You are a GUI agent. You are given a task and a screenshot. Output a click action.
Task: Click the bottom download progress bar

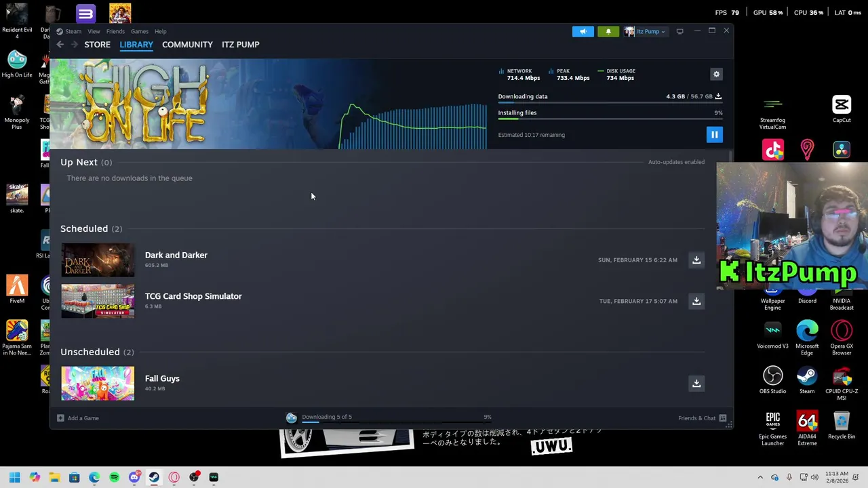coord(397,422)
